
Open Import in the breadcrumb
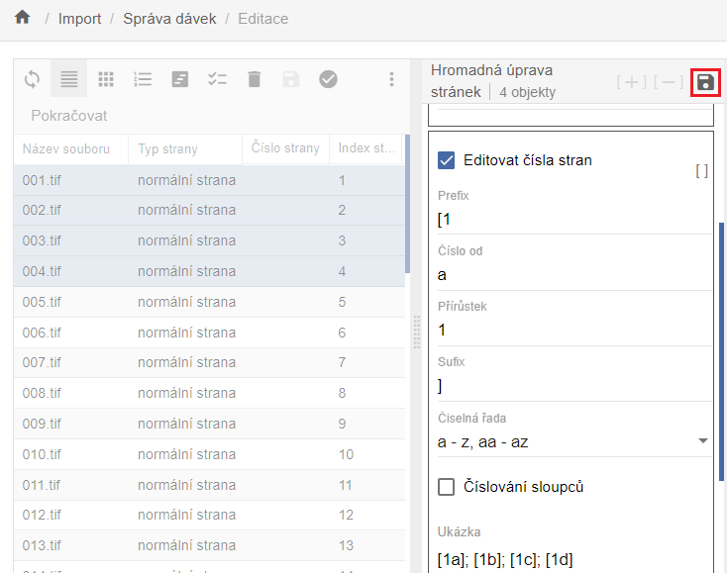coord(79,20)
